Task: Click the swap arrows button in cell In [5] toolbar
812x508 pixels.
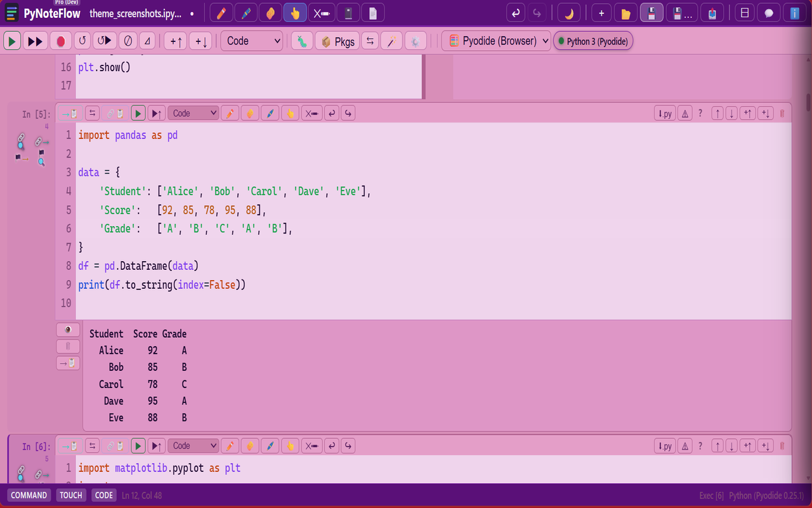Action: click(92, 114)
